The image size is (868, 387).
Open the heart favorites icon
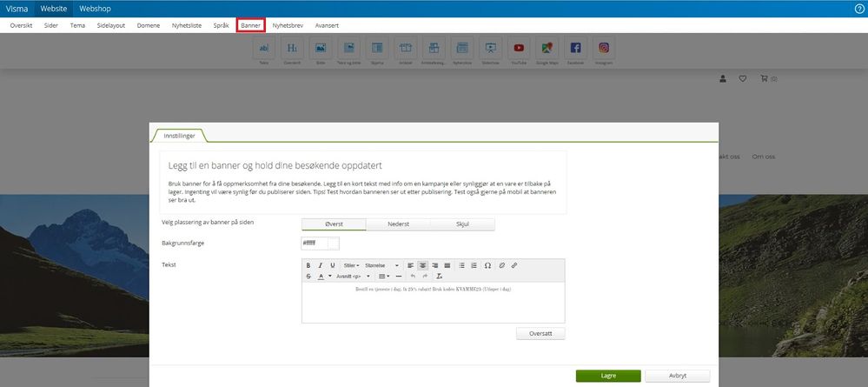[743, 79]
